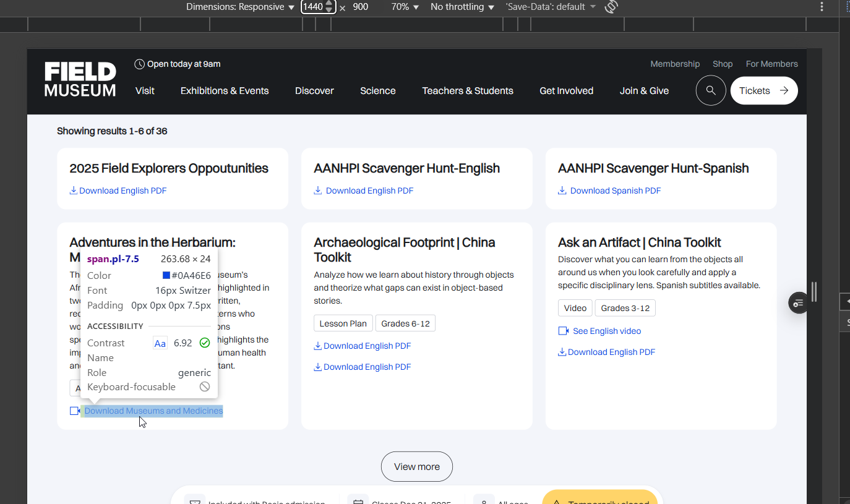Open the Dimensions: Responsive dropdown
Image resolution: width=850 pixels, height=504 pixels.
point(241,7)
